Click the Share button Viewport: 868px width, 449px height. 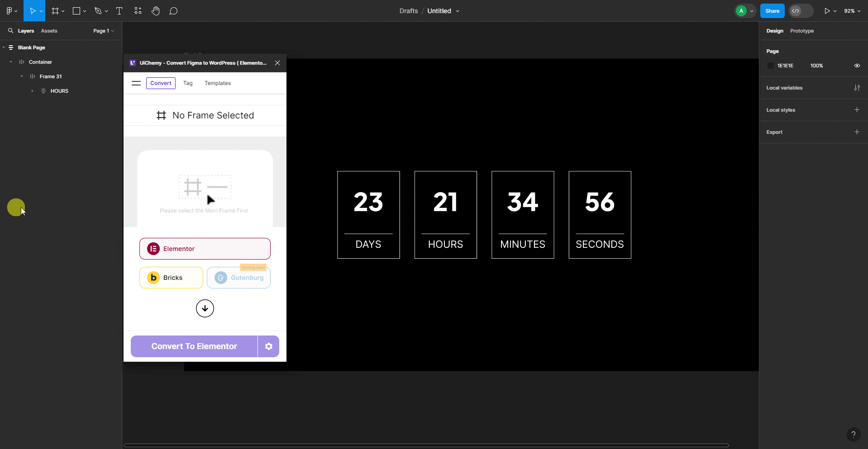pos(772,10)
